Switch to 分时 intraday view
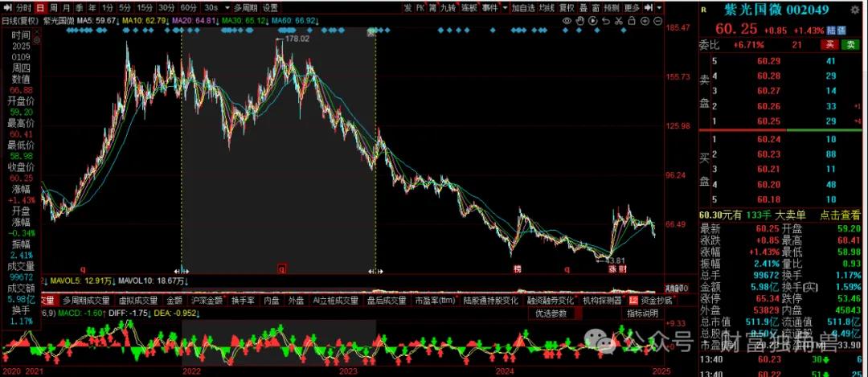This screenshot has height=377, width=868. [x=23, y=8]
